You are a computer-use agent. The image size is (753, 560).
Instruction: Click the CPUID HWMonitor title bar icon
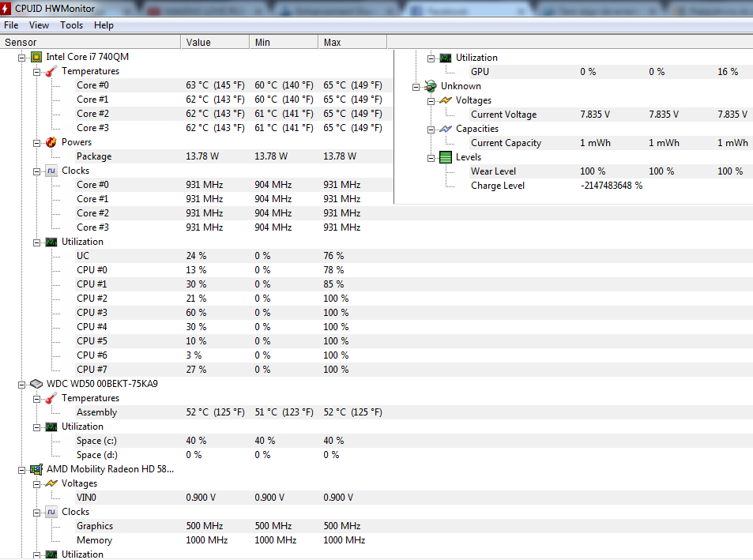[x=6, y=8]
